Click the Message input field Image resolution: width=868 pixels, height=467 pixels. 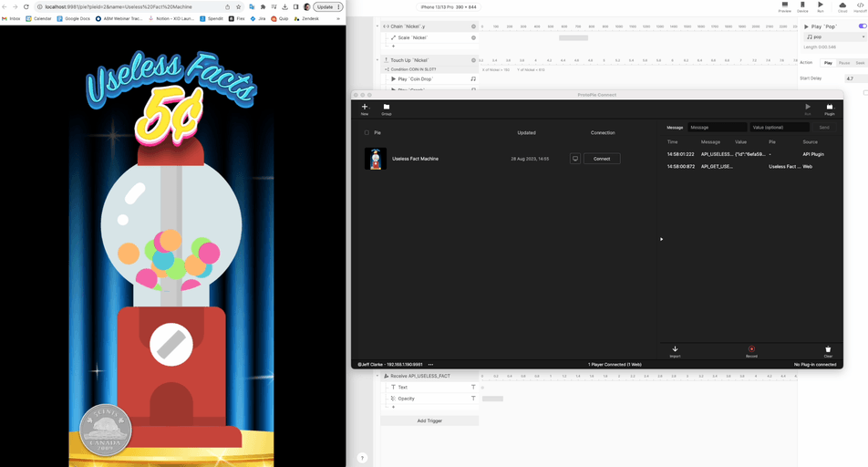click(717, 128)
